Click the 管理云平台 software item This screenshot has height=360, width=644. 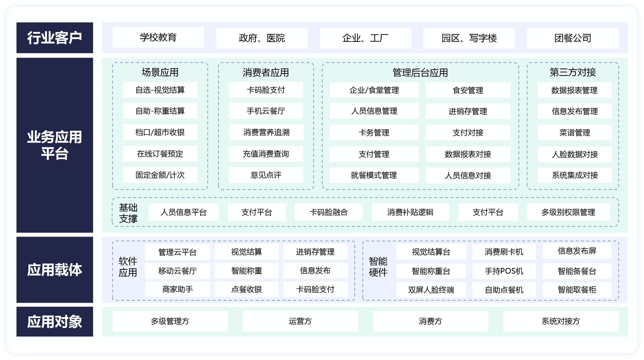coord(178,252)
